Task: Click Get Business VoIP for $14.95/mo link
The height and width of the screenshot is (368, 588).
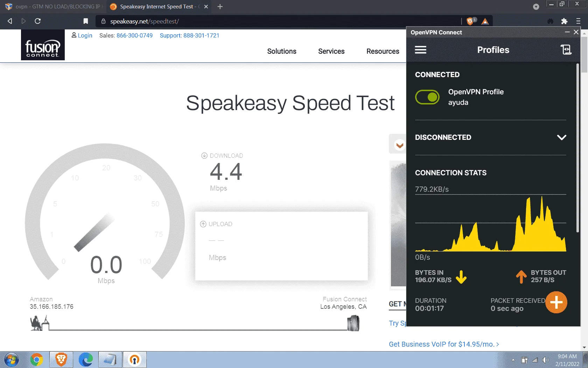Action: click(444, 344)
